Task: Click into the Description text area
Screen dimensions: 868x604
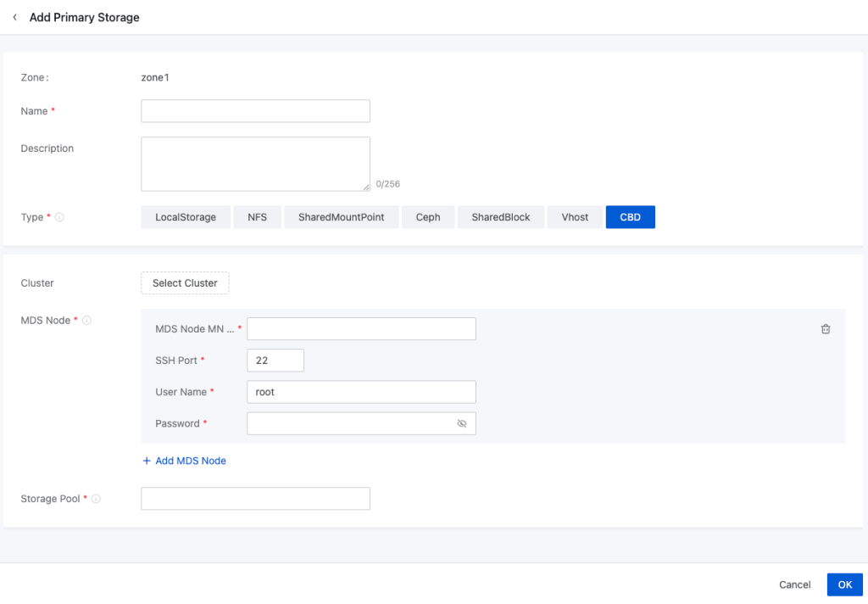Action: [x=255, y=164]
